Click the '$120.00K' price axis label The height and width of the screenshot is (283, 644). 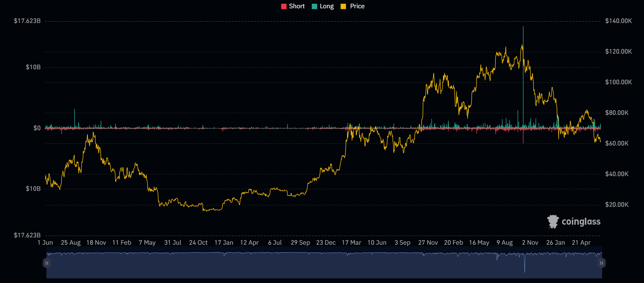619,51
